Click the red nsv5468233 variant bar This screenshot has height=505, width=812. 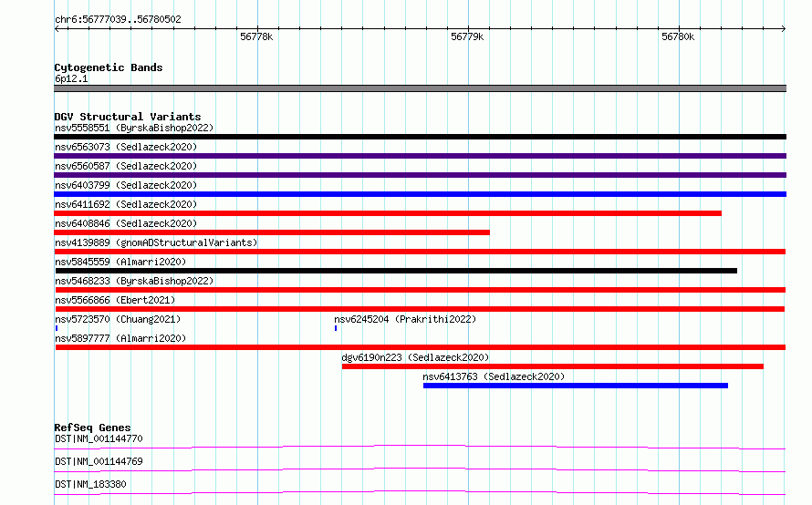tap(421, 290)
